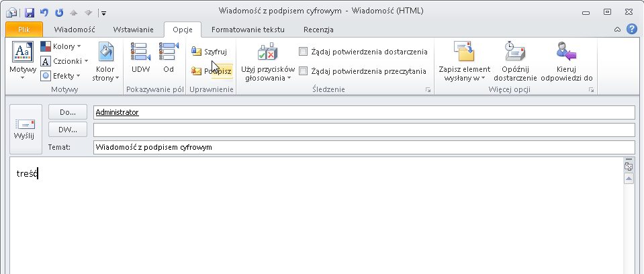The height and width of the screenshot is (274, 644).
Task: Open Śledzenie group dialog launcher
Action: click(x=428, y=89)
